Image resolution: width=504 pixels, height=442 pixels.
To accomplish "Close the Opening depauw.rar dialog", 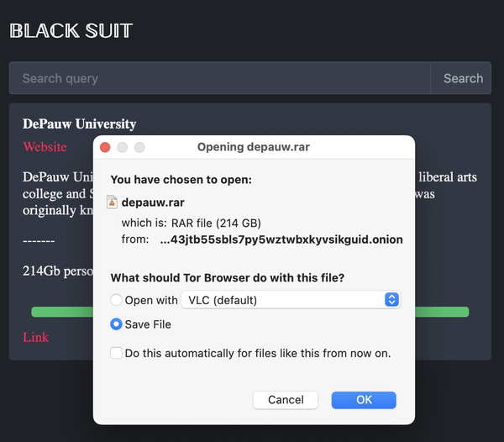I will point(105,147).
